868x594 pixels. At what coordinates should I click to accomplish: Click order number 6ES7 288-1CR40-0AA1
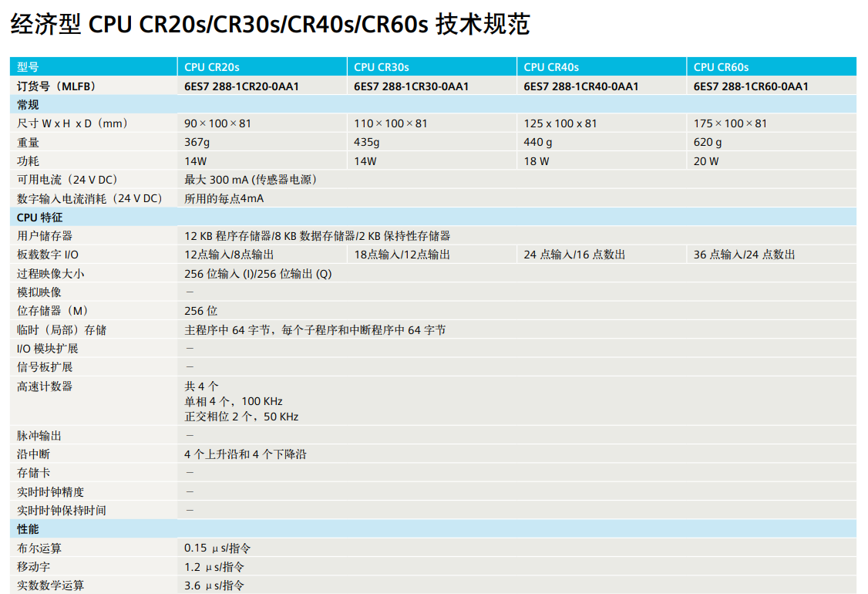tap(581, 86)
